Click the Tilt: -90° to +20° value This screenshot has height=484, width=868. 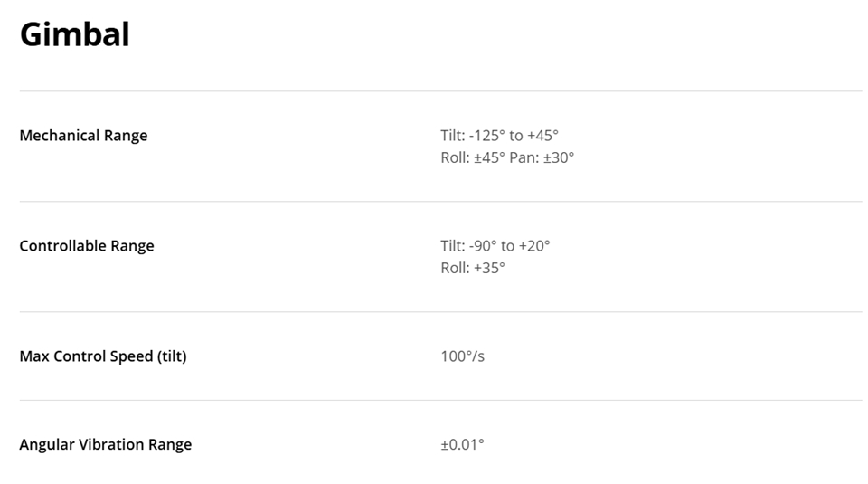pyautogui.click(x=495, y=246)
